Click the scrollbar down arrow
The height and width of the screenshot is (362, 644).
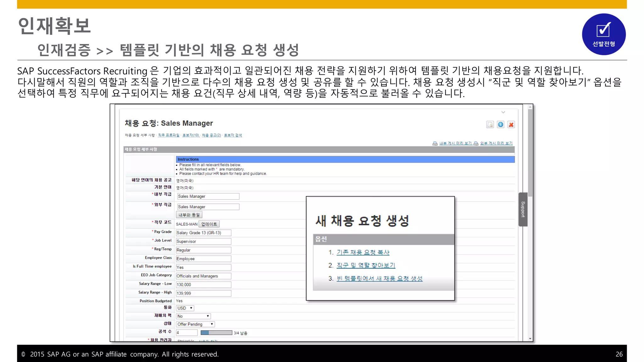tap(530, 339)
